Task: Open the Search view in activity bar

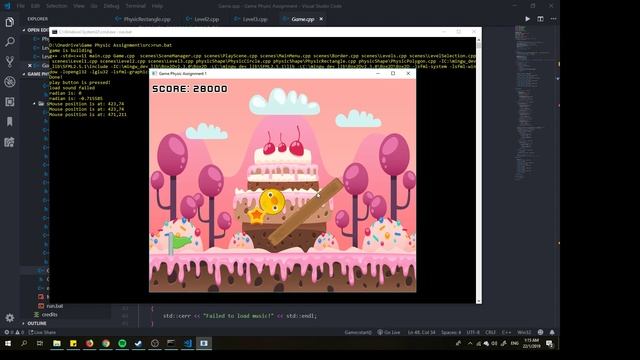Action: (9, 42)
